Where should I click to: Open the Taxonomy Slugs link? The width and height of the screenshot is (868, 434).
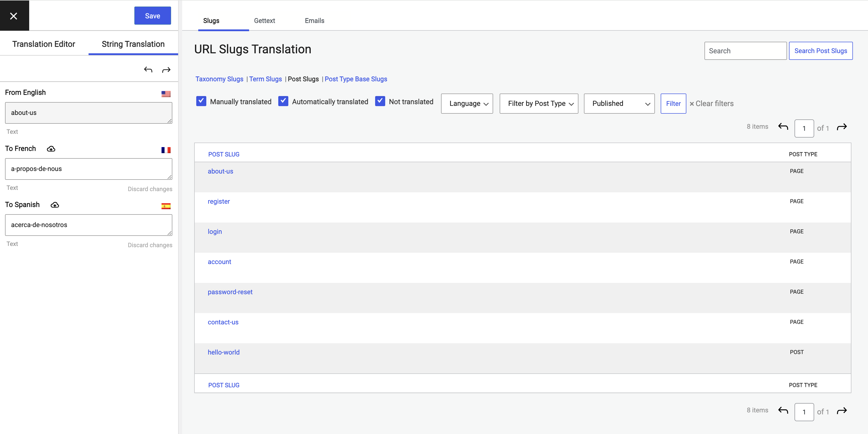[219, 79]
